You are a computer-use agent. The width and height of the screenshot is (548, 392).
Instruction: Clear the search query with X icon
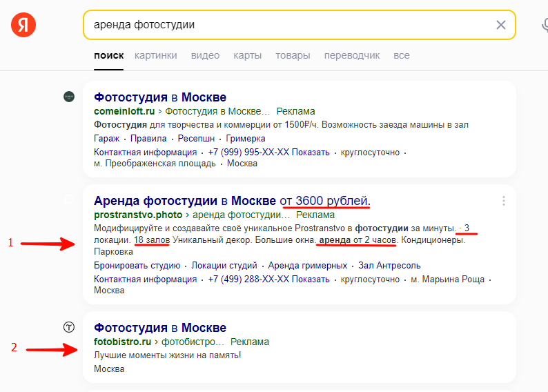point(501,25)
